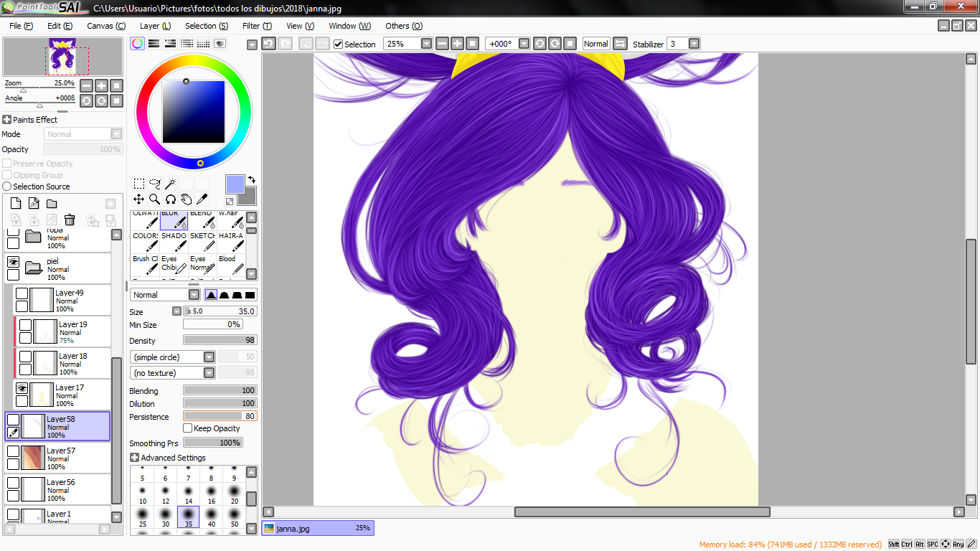Hide Layer17 using its eye icon
The height and width of the screenshot is (551, 980).
pos(22,388)
